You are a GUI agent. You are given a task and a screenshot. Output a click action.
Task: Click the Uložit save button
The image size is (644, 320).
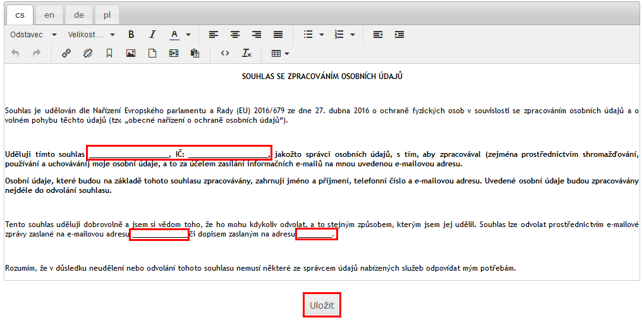tap(322, 305)
